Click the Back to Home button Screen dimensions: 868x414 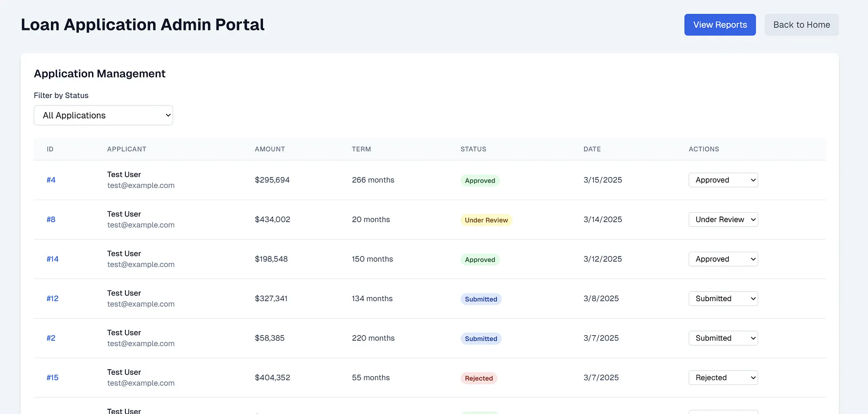[x=801, y=25]
